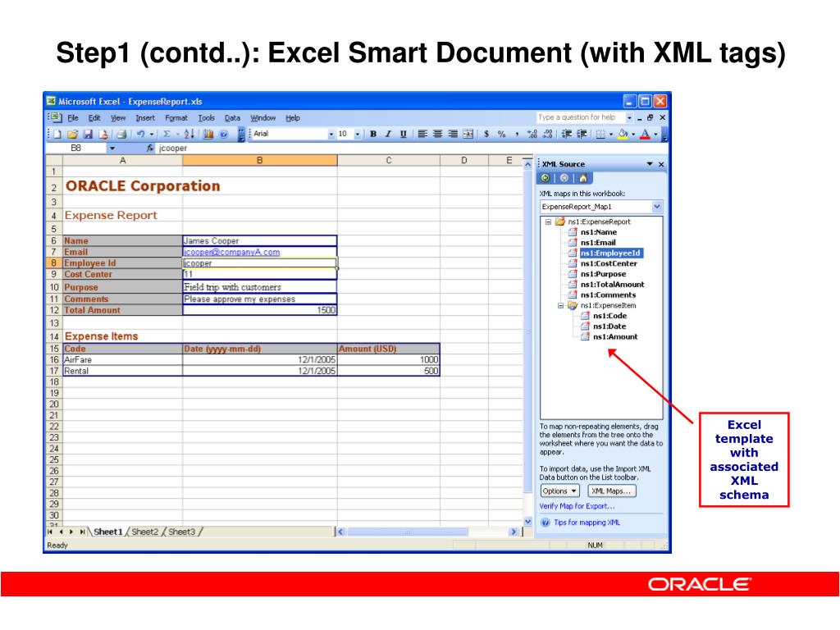Click the Options button in XML Source pane

(x=559, y=491)
